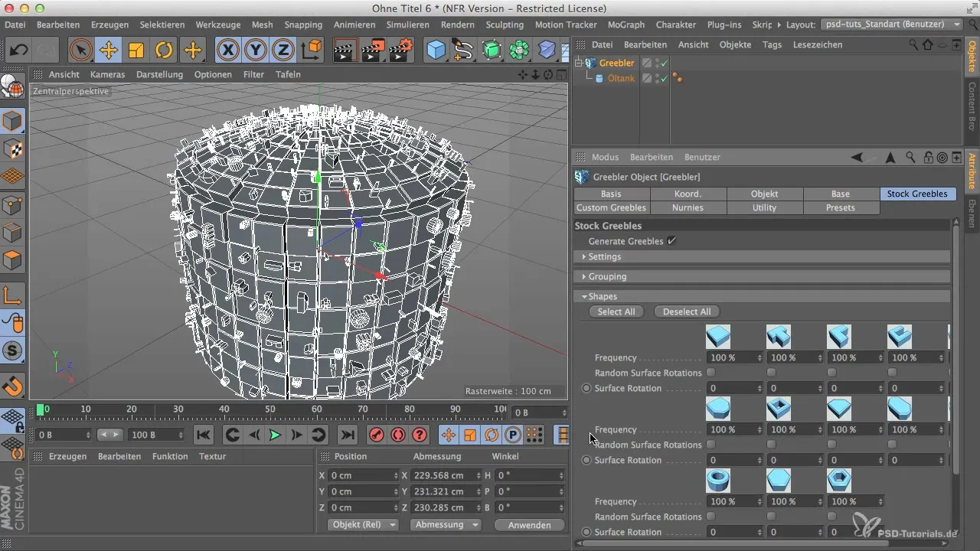Image resolution: width=980 pixels, height=551 pixels.
Task: Activate the Scale tool
Action: pos(136,51)
